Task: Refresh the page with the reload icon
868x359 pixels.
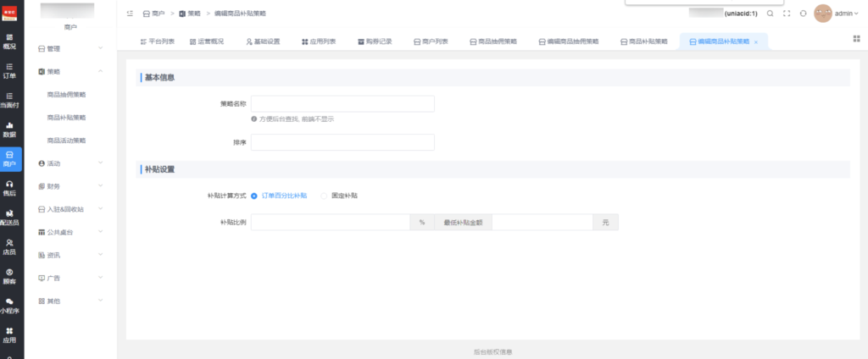Action: (804, 14)
